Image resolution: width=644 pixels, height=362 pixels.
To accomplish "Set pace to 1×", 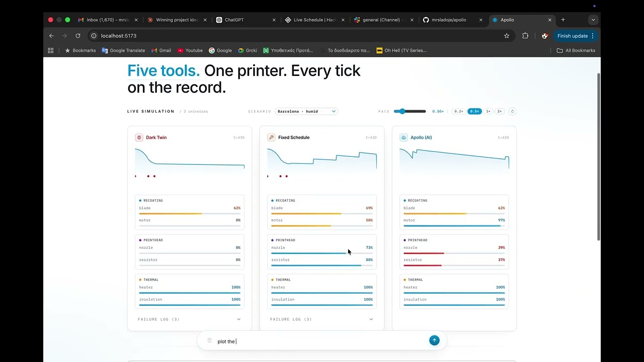I will (488, 111).
